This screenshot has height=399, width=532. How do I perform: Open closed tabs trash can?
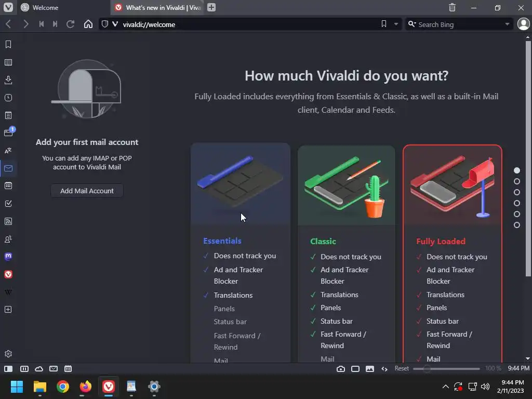(x=453, y=7)
